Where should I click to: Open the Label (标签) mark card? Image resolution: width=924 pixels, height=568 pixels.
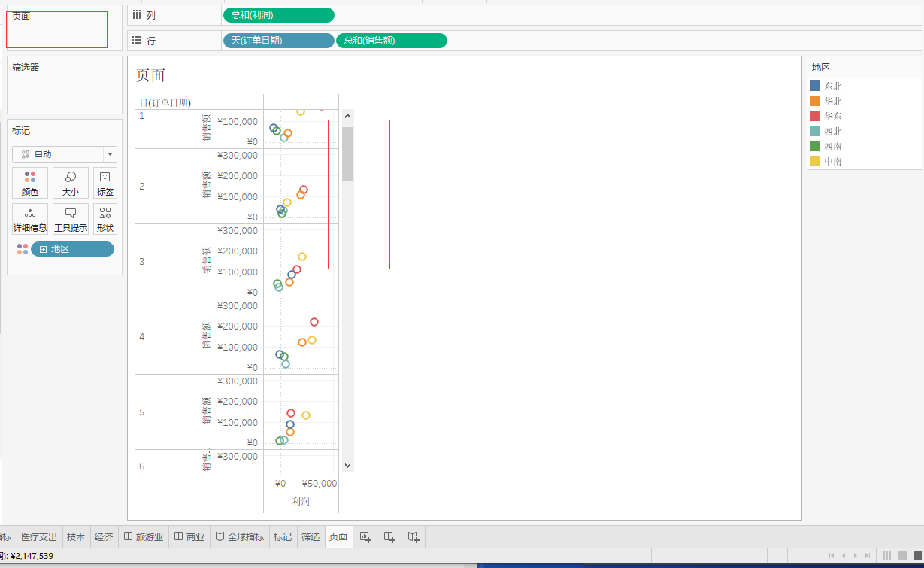[x=105, y=183]
